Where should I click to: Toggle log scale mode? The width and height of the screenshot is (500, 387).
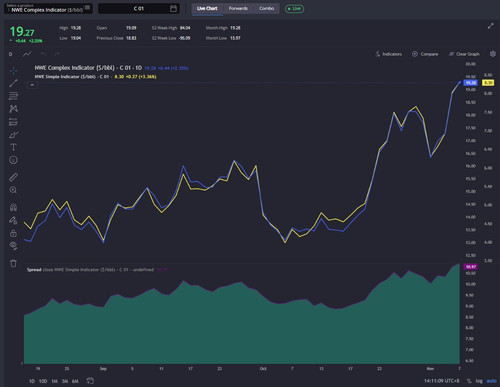click(479, 381)
